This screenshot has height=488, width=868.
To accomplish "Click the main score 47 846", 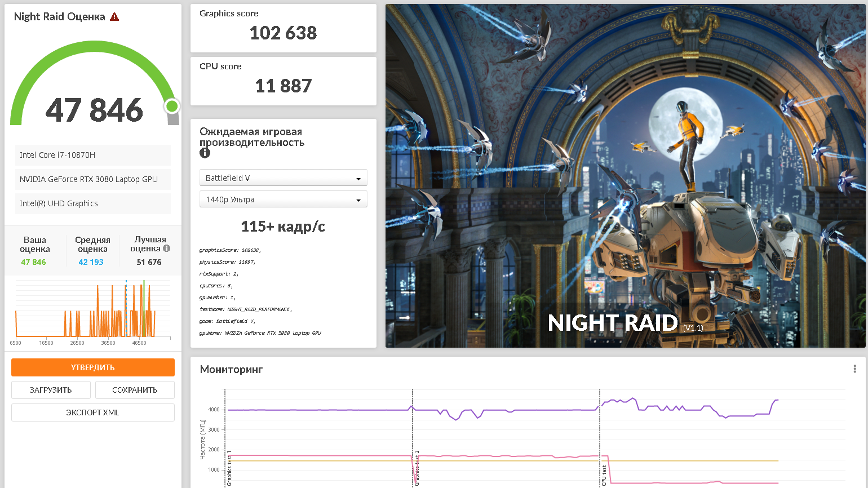I will pos(94,110).
